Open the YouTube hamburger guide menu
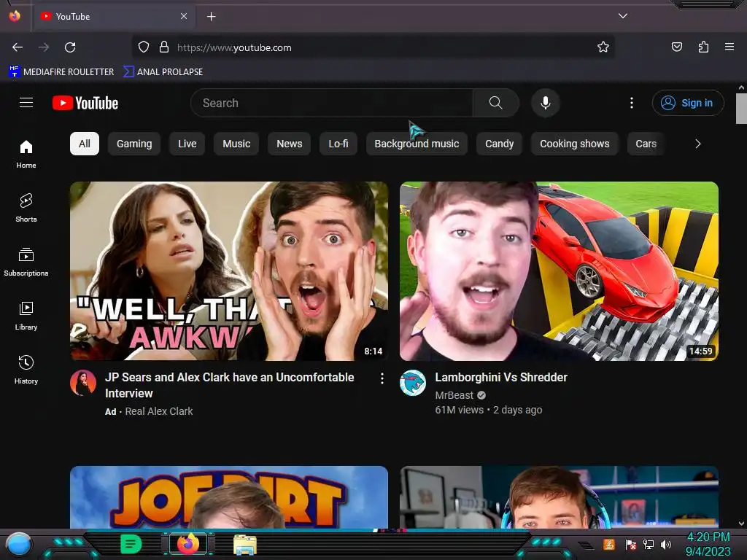This screenshot has width=747, height=560. coord(26,103)
